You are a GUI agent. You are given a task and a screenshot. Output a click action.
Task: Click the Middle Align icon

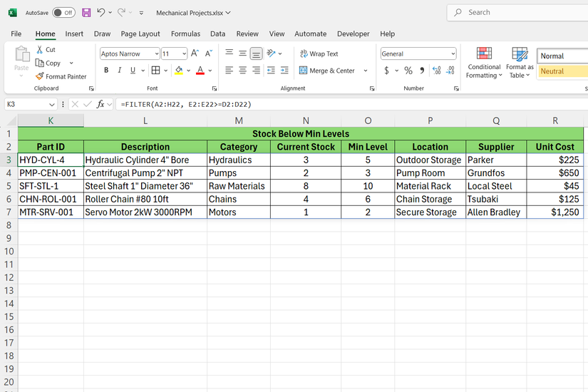coord(242,53)
